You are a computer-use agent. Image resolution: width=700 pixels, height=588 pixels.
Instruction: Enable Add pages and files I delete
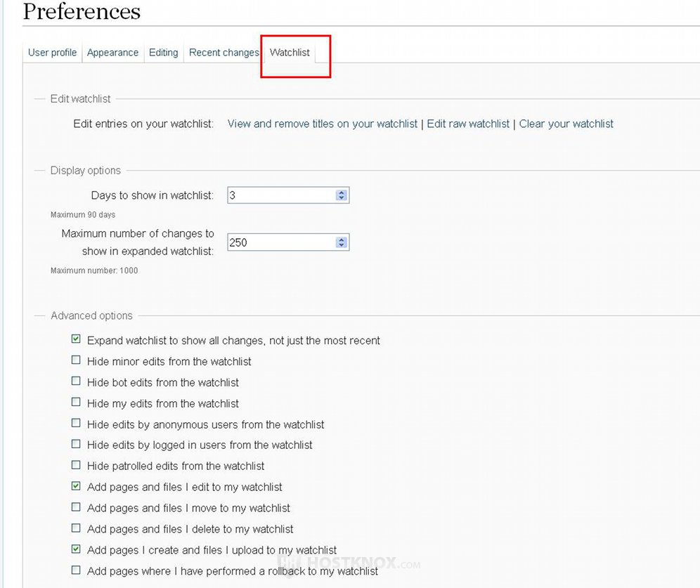click(76, 528)
